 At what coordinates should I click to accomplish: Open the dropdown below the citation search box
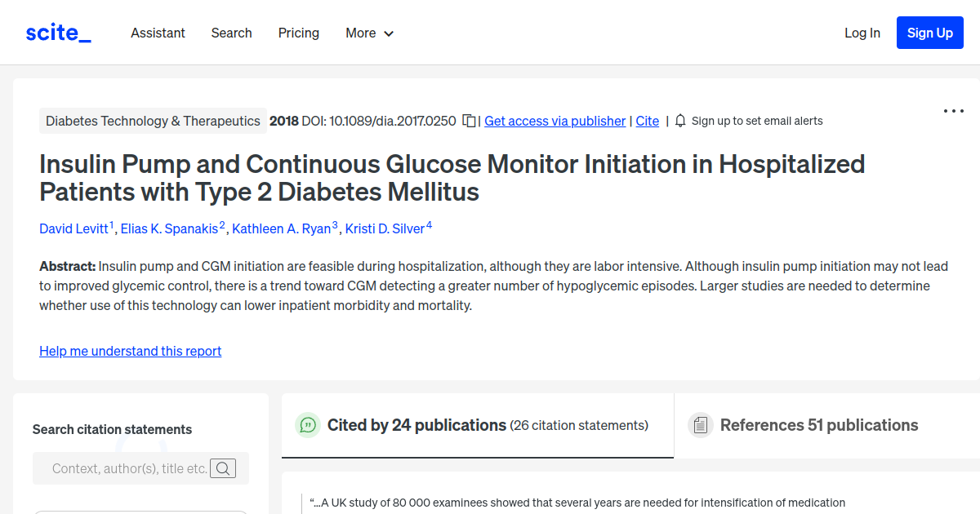(140, 512)
